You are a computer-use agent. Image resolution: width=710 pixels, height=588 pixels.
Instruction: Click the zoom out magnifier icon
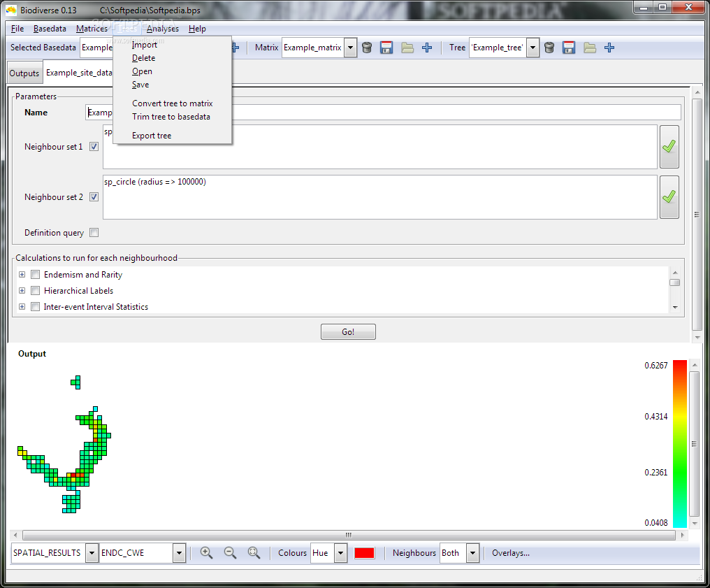pos(231,552)
